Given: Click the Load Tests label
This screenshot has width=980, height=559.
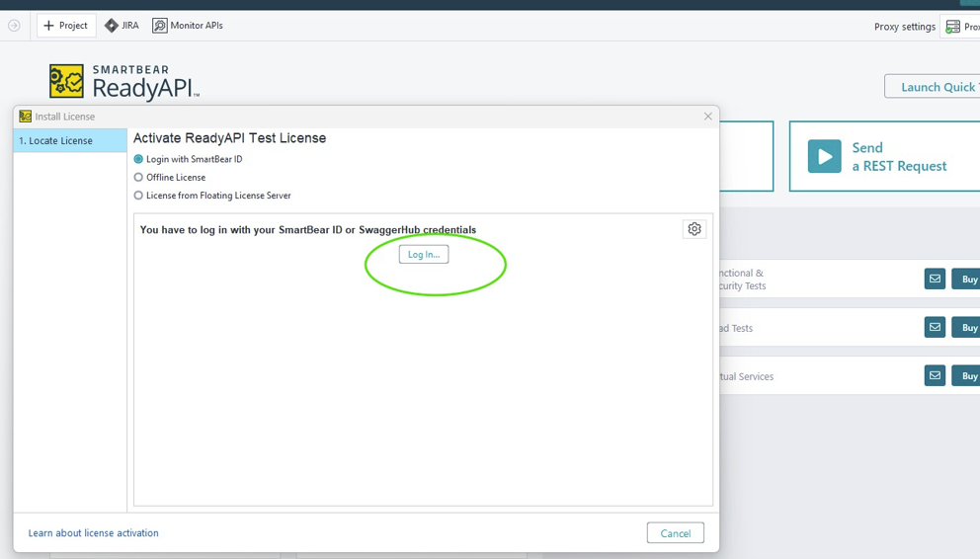Looking at the screenshot, I should coord(736,328).
